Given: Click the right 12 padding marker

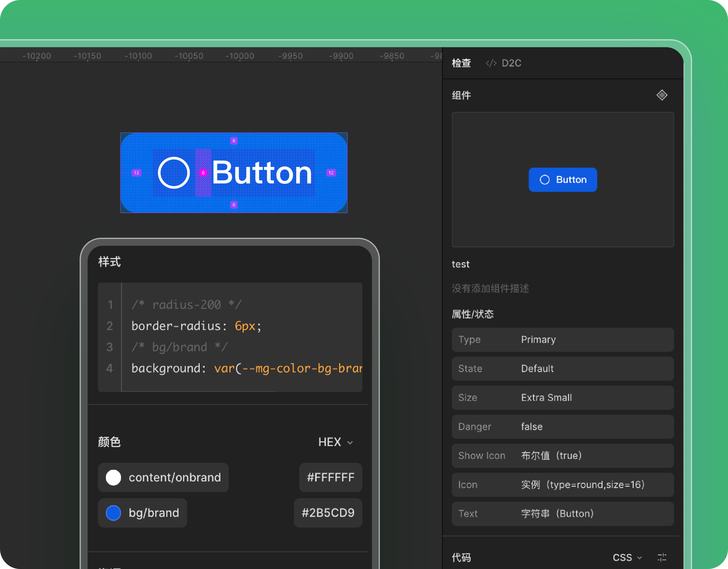Looking at the screenshot, I should click(x=331, y=173).
